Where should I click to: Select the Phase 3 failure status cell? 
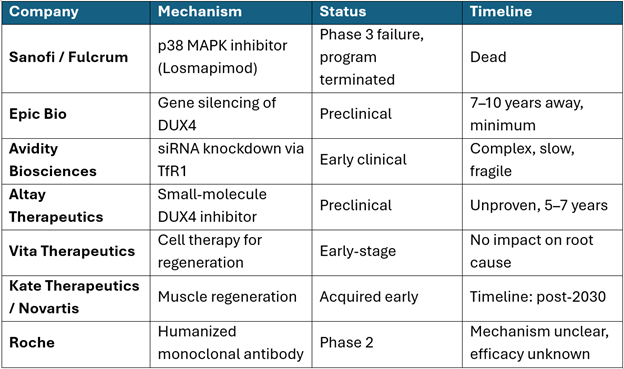point(387,59)
